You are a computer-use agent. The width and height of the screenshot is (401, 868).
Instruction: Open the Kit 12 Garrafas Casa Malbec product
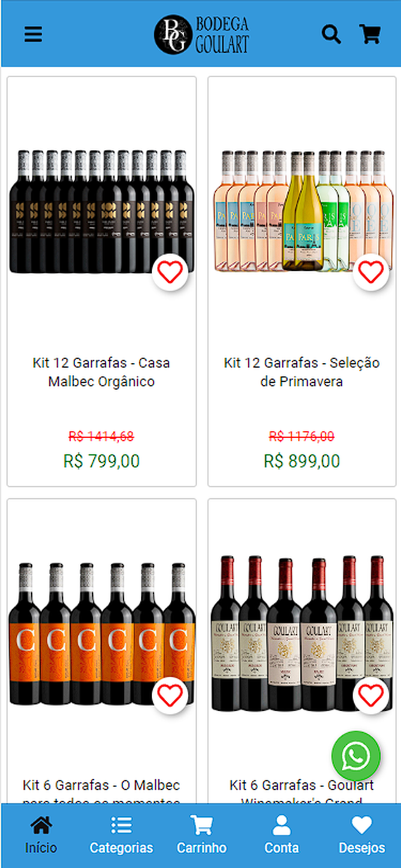(x=101, y=372)
